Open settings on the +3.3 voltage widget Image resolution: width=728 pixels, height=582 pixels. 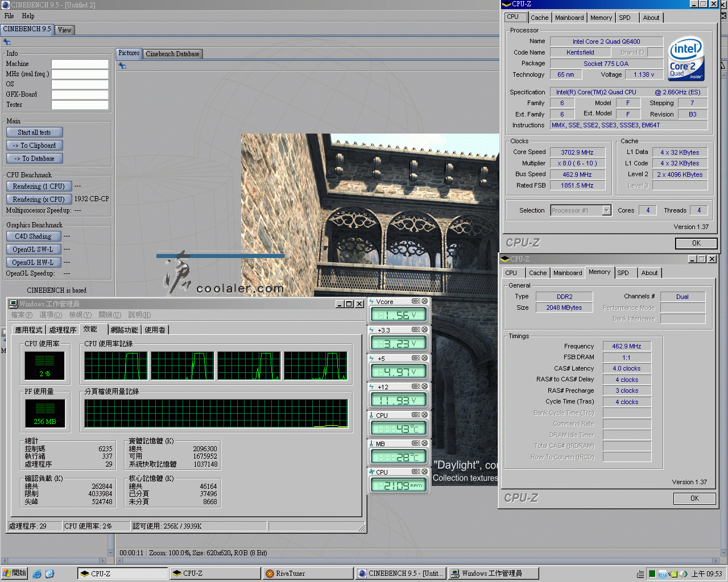(416, 330)
